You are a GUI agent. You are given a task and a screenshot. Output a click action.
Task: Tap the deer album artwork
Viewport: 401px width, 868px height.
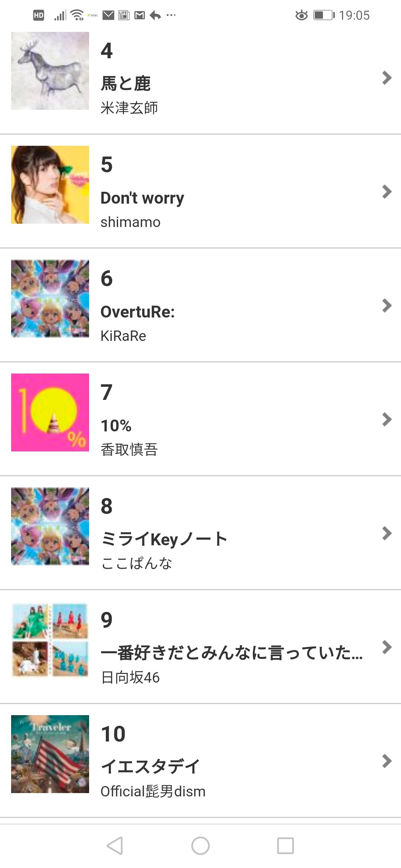point(50,71)
